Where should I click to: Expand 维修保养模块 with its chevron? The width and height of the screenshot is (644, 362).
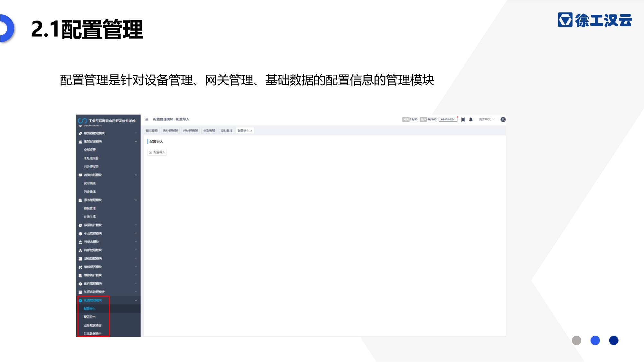tap(136, 267)
